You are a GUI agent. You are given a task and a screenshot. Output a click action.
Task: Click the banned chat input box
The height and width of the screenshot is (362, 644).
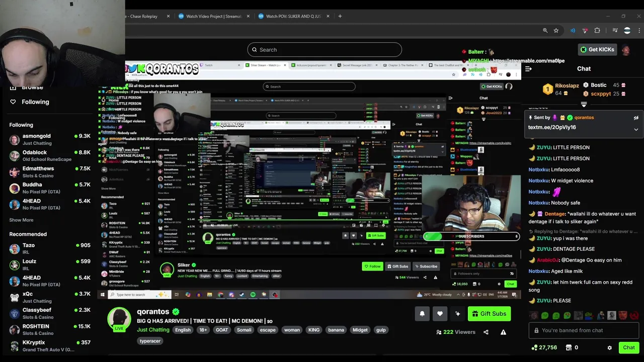coord(584,330)
